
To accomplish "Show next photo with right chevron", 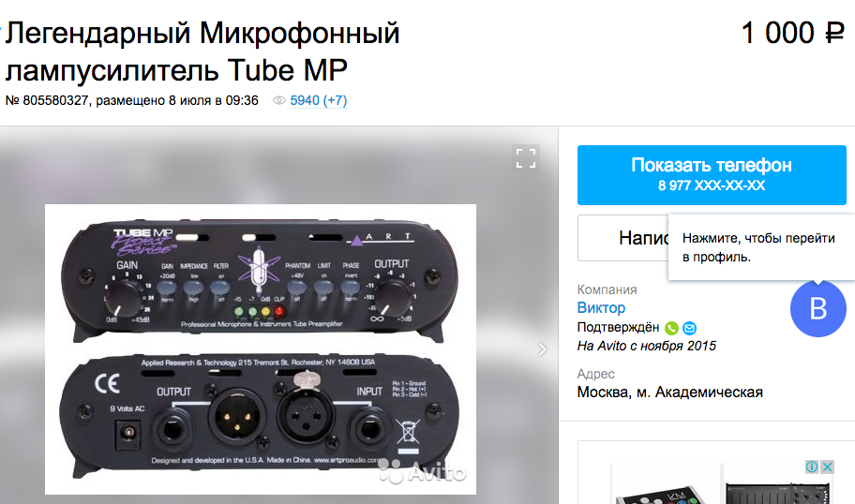I will pyautogui.click(x=542, y=349).
